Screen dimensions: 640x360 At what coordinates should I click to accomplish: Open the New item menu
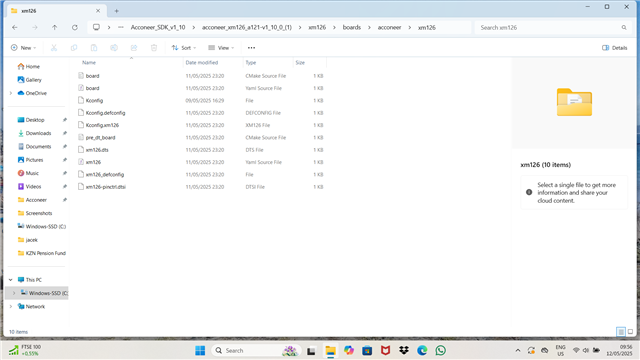coord(23,48)
